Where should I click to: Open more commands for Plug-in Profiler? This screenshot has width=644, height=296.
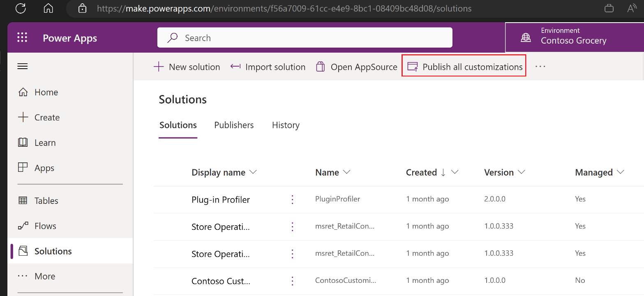[x=292, y=200]
